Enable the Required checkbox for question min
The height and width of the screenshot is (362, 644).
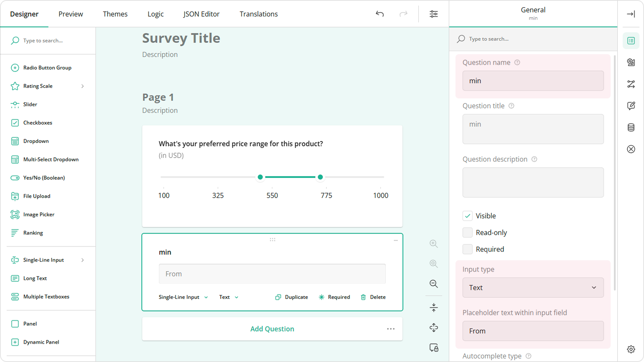(467, 249)
